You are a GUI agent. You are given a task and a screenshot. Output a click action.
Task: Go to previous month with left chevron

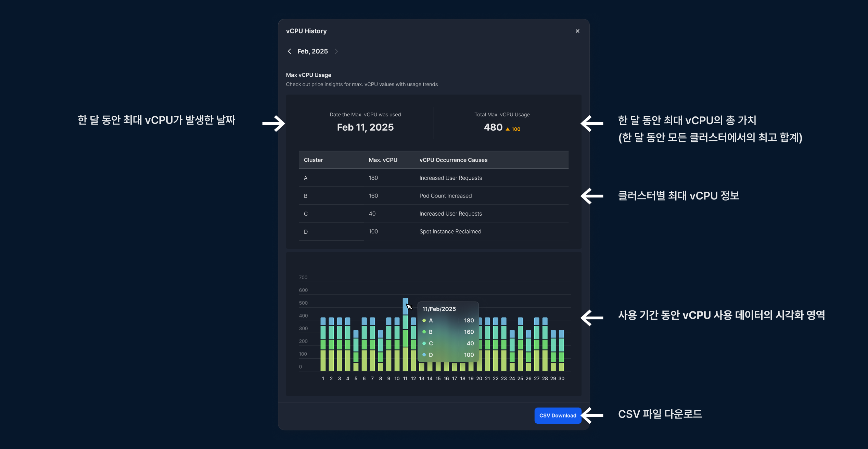(290, 51)
